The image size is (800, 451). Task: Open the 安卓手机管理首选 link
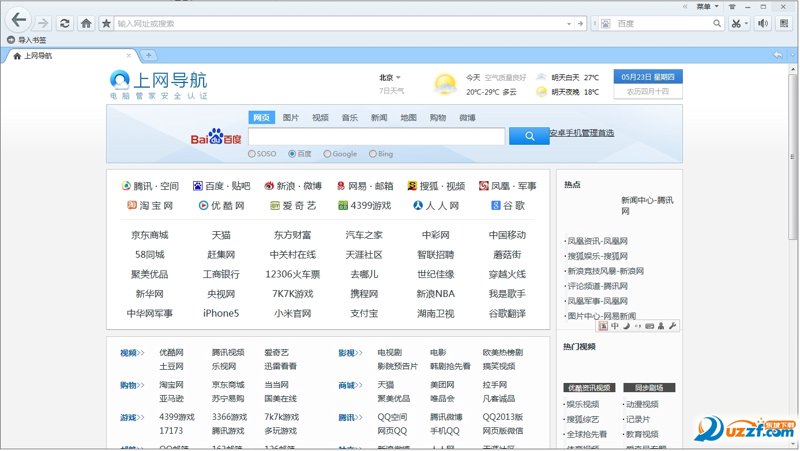582,133
